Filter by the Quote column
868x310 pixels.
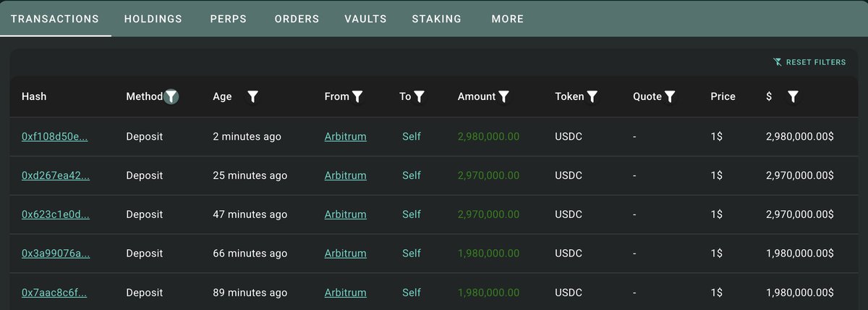tap(670, 96)
